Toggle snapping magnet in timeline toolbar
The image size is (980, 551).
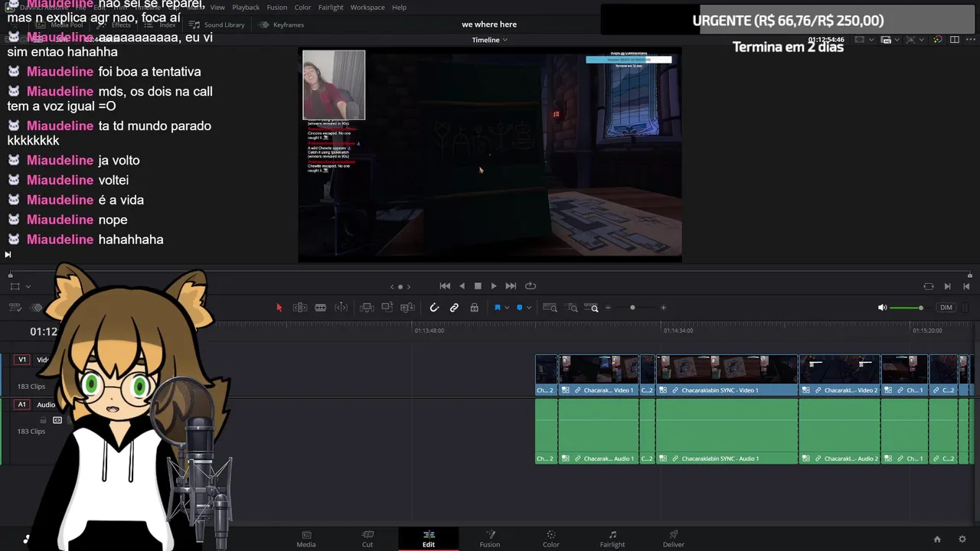point(434,308)
